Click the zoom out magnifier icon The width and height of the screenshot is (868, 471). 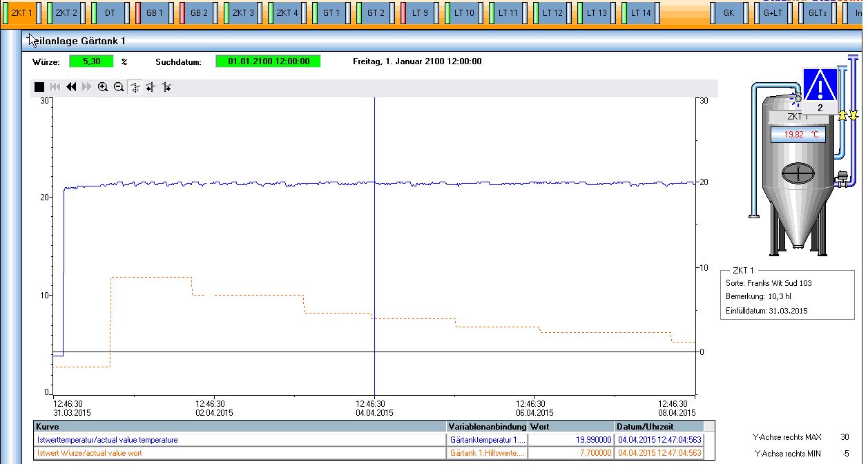point(119,87)
